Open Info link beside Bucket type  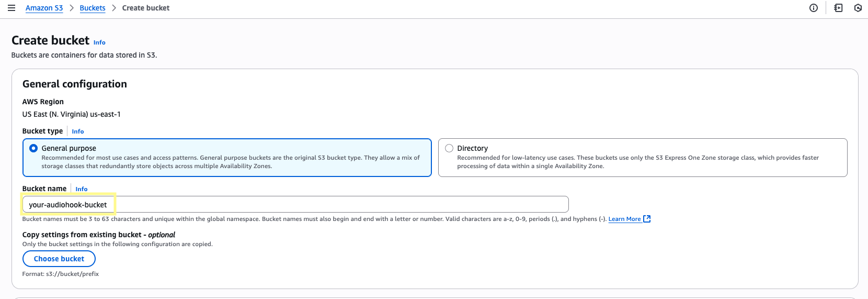(x=78, y=131)
